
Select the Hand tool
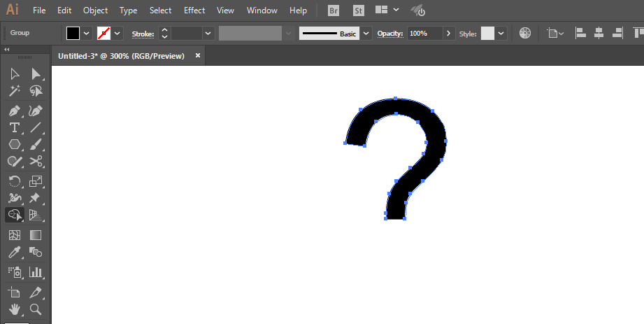(x=14, y=309)
